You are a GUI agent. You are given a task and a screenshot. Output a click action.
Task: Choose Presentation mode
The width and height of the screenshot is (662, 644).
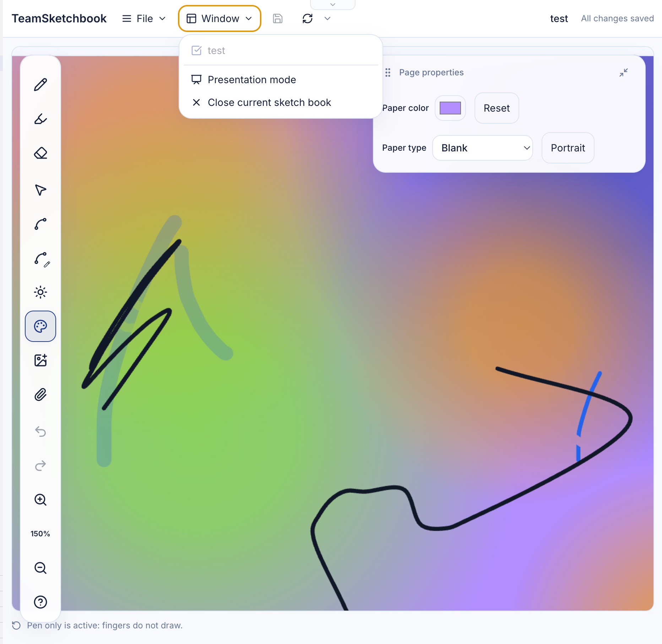pyautogui.click(x=281, y=80)
